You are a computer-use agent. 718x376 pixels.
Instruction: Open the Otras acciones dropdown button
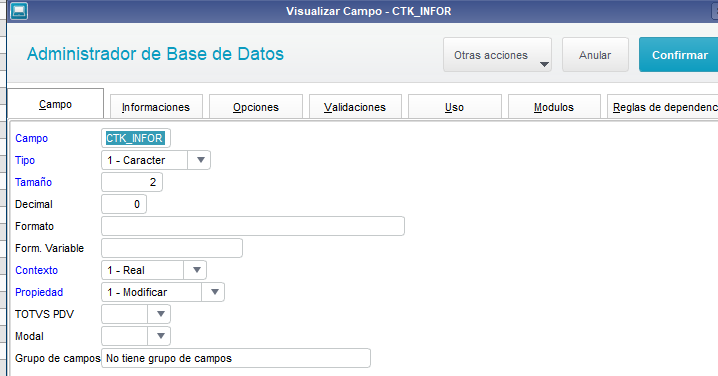(497, 55)
